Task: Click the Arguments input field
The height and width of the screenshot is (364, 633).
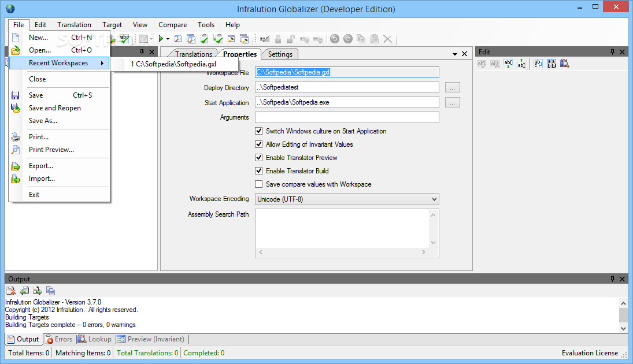Action: [347, 117]
